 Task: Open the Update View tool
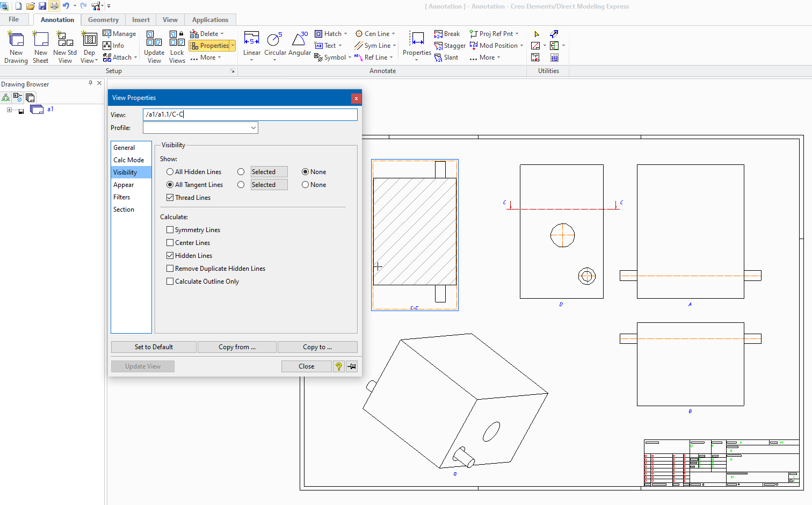[154, 46]
